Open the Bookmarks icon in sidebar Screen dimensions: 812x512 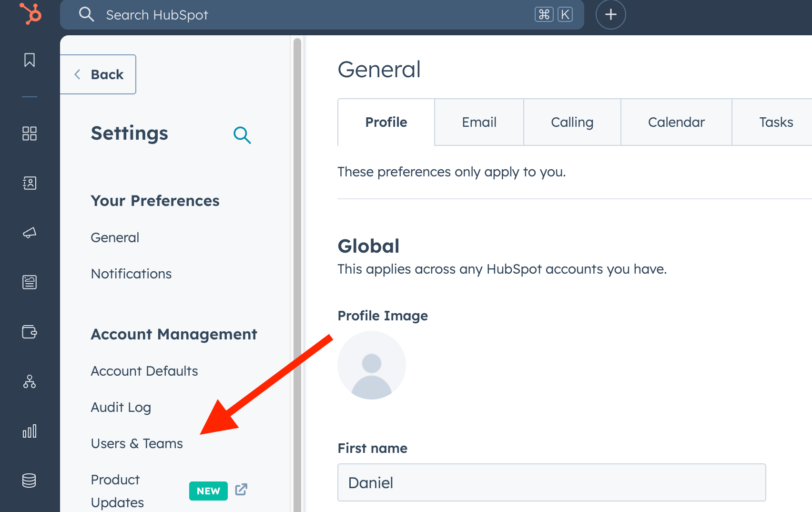30,60
